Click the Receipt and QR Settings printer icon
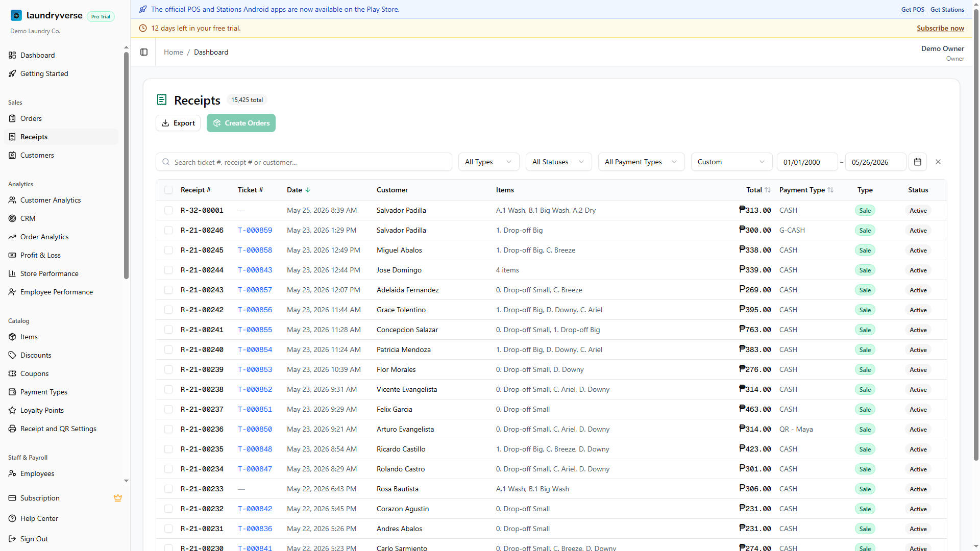The width and height of the screenshot is (980, 551). point(12,429)
